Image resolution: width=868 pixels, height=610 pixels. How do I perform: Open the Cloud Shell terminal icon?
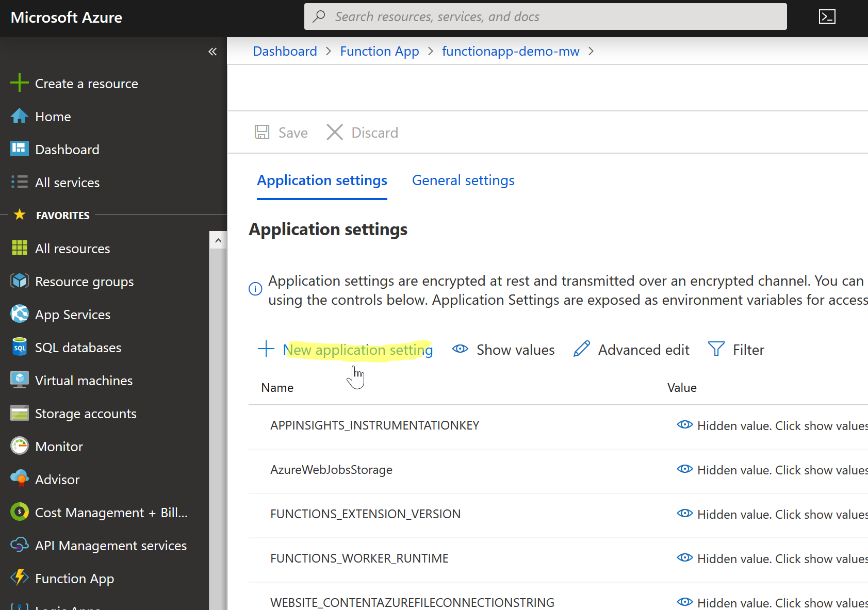[827, 17]
